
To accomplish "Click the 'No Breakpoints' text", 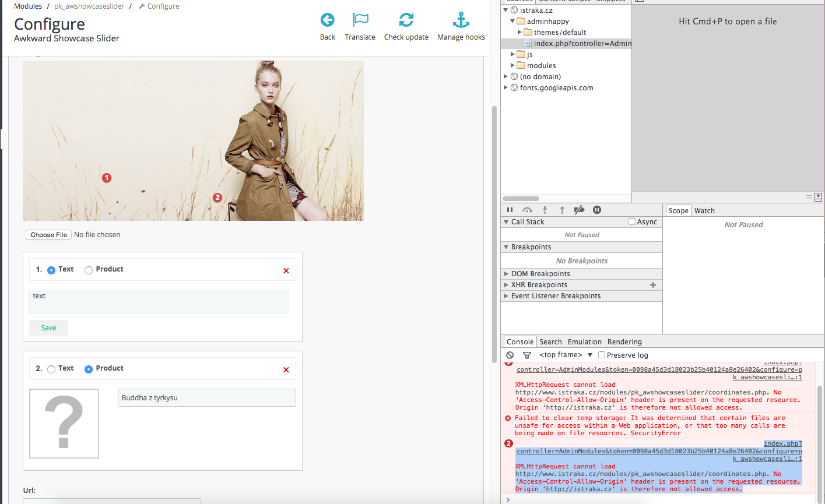I will point(582,260).
